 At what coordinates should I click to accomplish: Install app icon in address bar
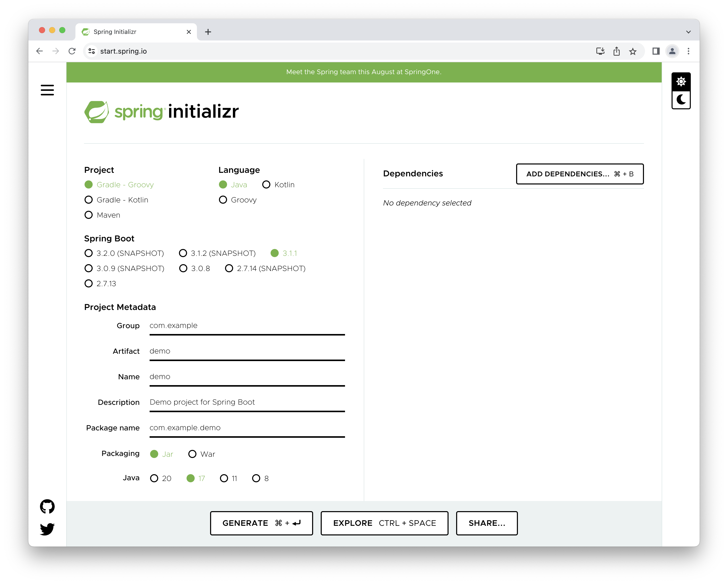coord(600,51)
